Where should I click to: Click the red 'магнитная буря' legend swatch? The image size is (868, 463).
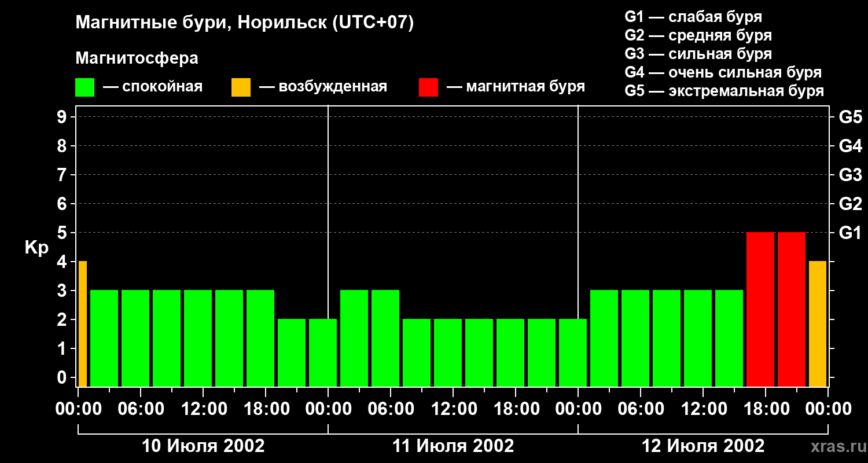coord(428,87)
